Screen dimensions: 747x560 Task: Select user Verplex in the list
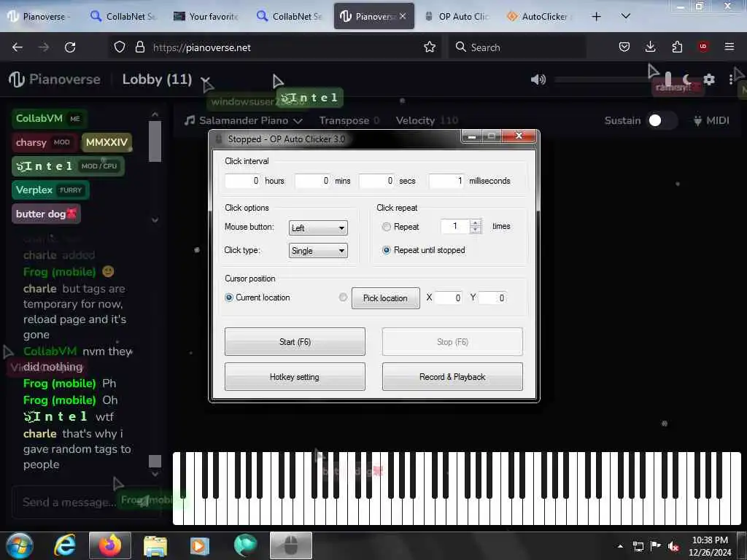[x=50, y=190]
